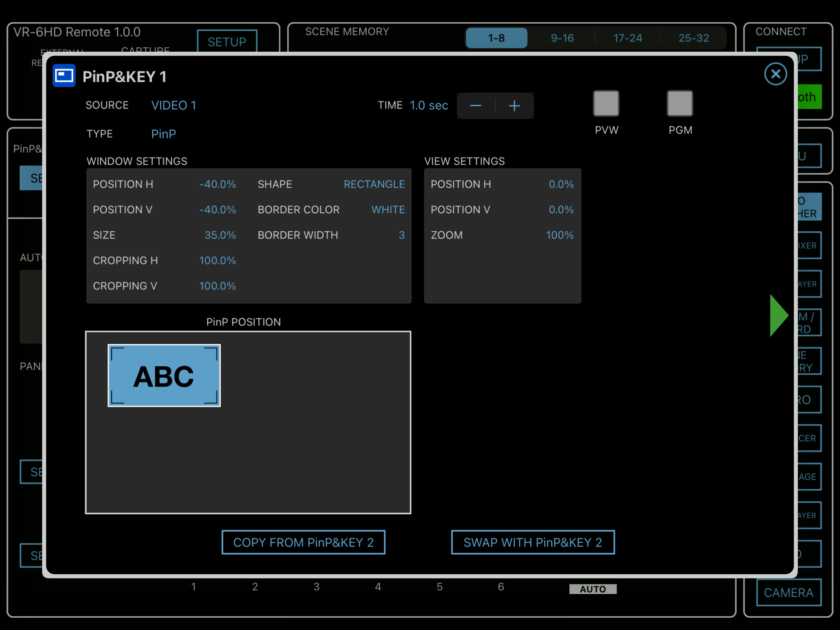Edit the view ZOOM value 100%
This screenshot has width=840, height=630.
pyautogui.click(x=560, y=235)
